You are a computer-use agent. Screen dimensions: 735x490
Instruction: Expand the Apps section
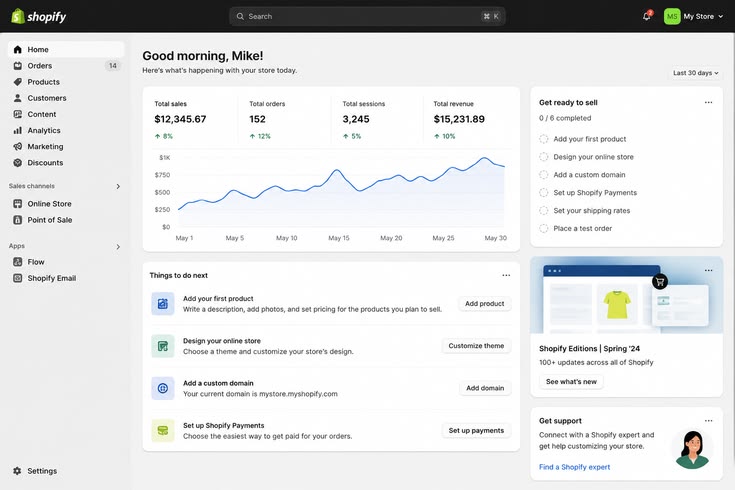click(118, 247)
